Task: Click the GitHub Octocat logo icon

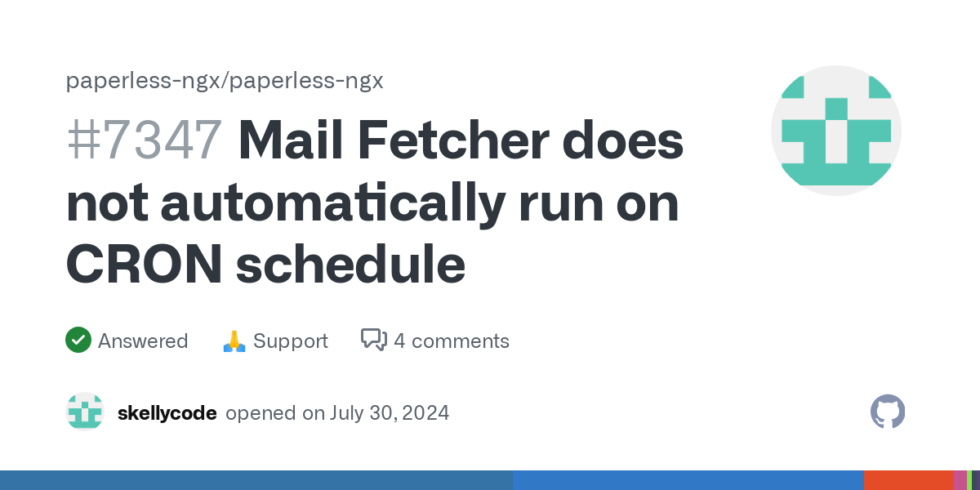Action: click(888, 412)
